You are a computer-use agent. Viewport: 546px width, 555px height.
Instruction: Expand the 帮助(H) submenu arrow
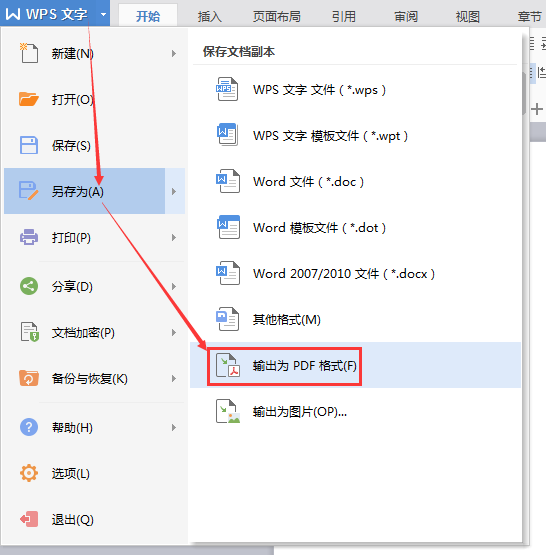pyautogui.click(x=174, y=428)
